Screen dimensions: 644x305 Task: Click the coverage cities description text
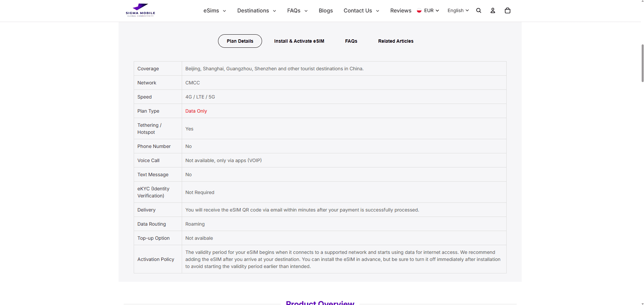274,69
